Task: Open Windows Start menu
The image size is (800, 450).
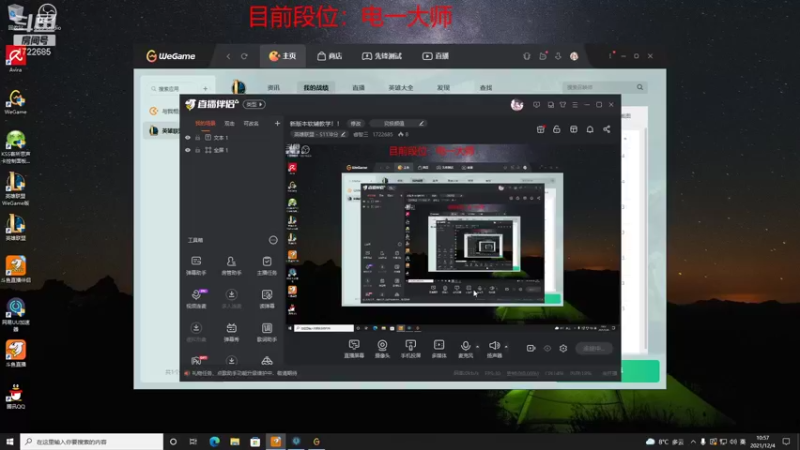Action: point(10,442)
